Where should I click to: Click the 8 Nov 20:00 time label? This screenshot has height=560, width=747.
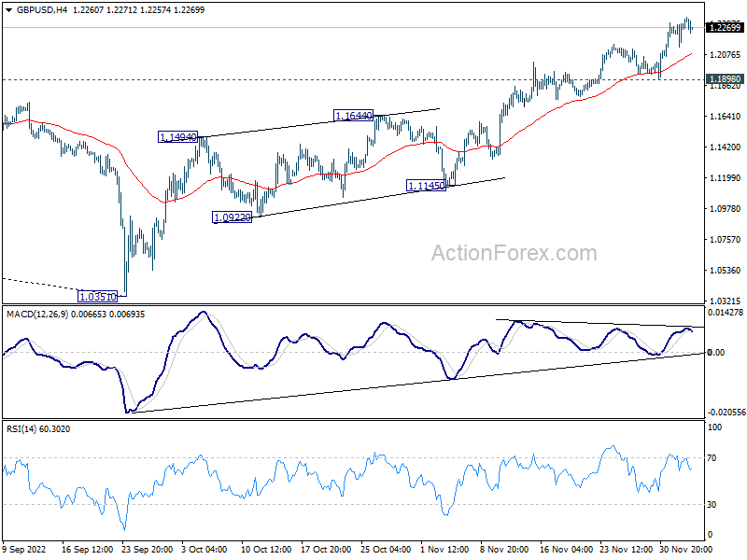503,550
